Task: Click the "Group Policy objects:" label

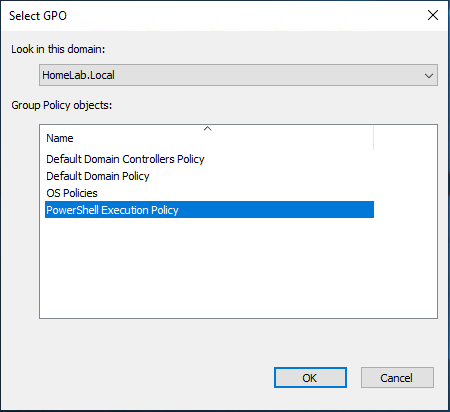Action: pyautogui.click(x=62, y=105)
